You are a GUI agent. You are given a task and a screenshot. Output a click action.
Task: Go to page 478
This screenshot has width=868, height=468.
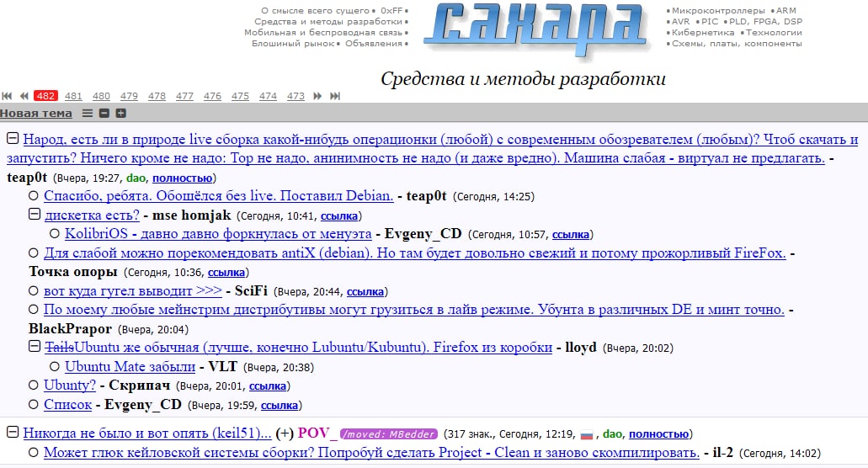coord(157,96)
